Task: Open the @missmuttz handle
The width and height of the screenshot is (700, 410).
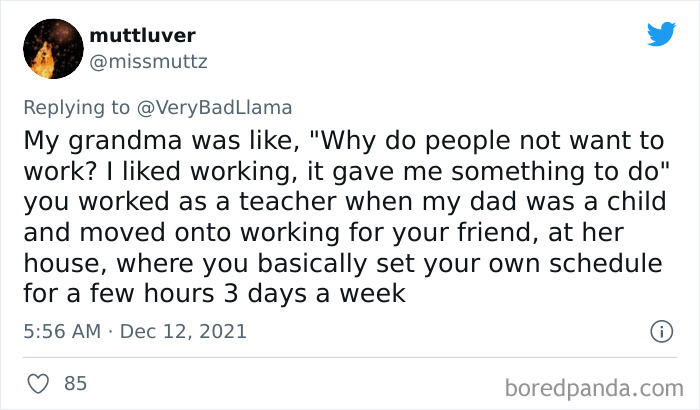Action: tap(148, 62)
